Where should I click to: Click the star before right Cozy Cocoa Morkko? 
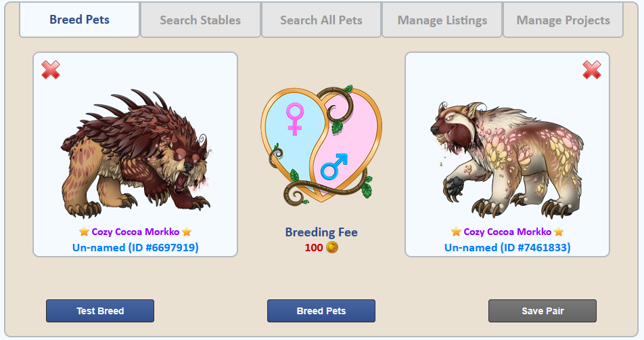pos(457,232)
